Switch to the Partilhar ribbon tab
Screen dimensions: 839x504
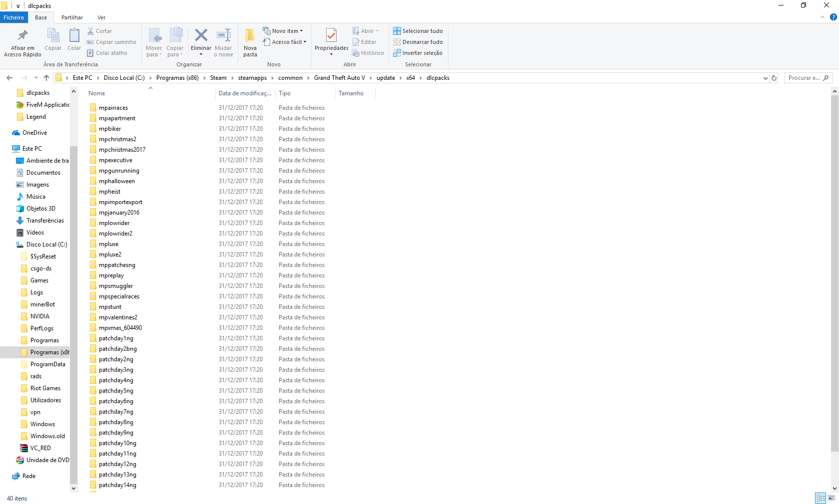[72, 17]
